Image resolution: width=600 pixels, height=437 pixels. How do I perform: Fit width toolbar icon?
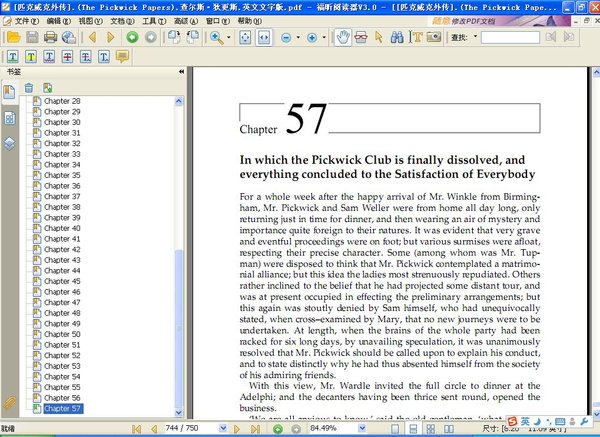[x=264, y=38]
